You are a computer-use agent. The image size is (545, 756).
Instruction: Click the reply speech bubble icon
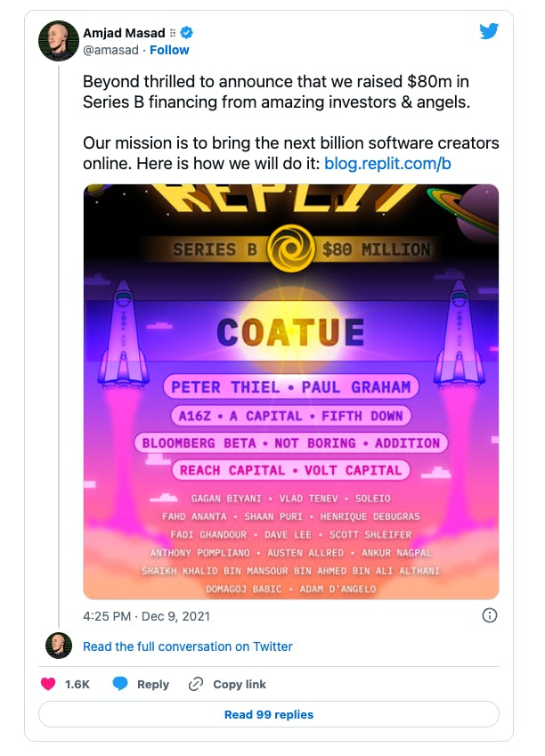[x=120, y=684]
